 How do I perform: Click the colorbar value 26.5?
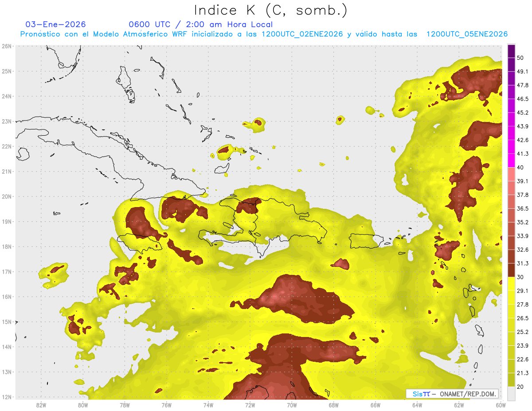(x=522, y=318)
